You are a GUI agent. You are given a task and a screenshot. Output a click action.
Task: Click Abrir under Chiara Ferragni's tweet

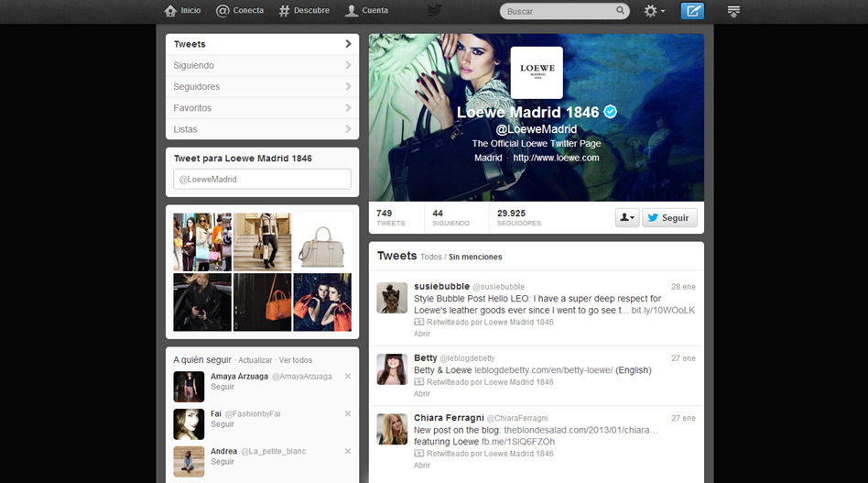tap(422, 466)
